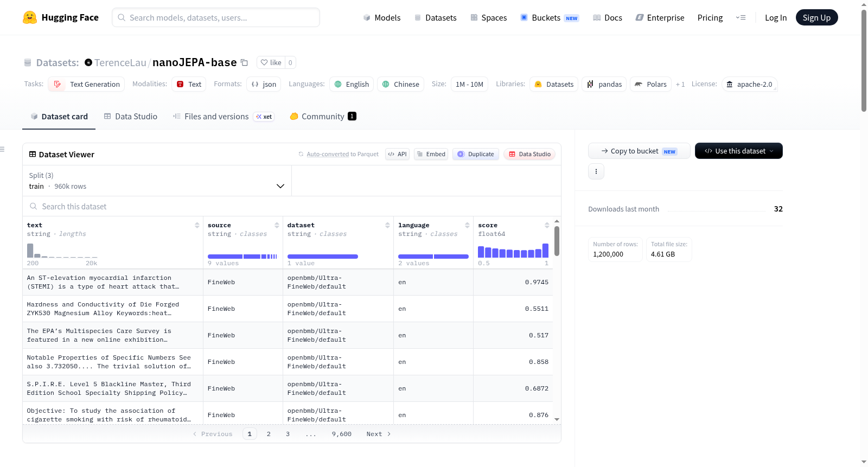Viewport: 868px width, 467px height.
Task: Focus the Search this dataset field
Action: [x=292, y=206]
